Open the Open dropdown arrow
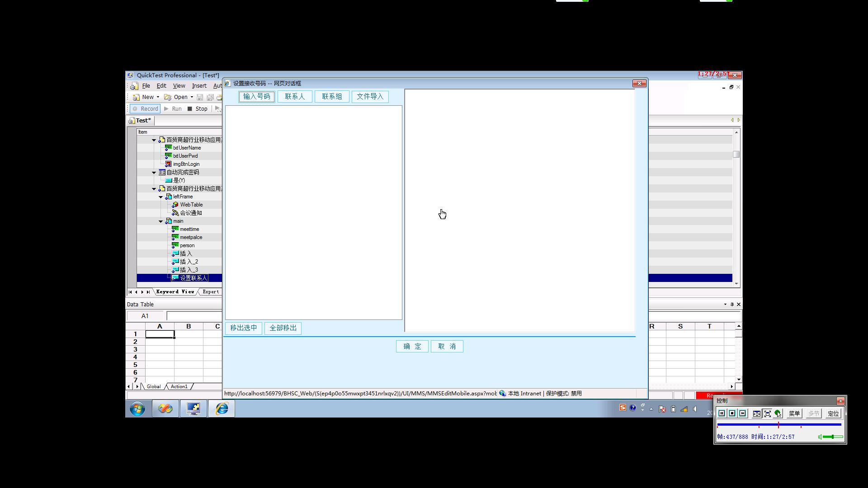Viewport: 868px width, 488px height. click(x=192, y=97)
